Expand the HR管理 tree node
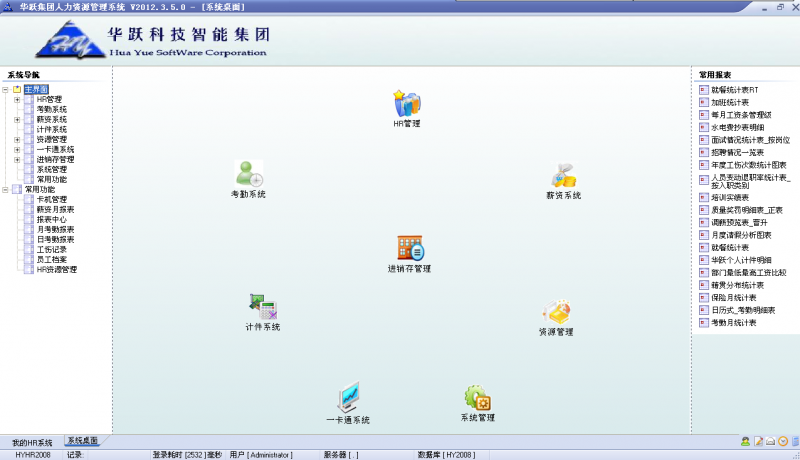 17,100
